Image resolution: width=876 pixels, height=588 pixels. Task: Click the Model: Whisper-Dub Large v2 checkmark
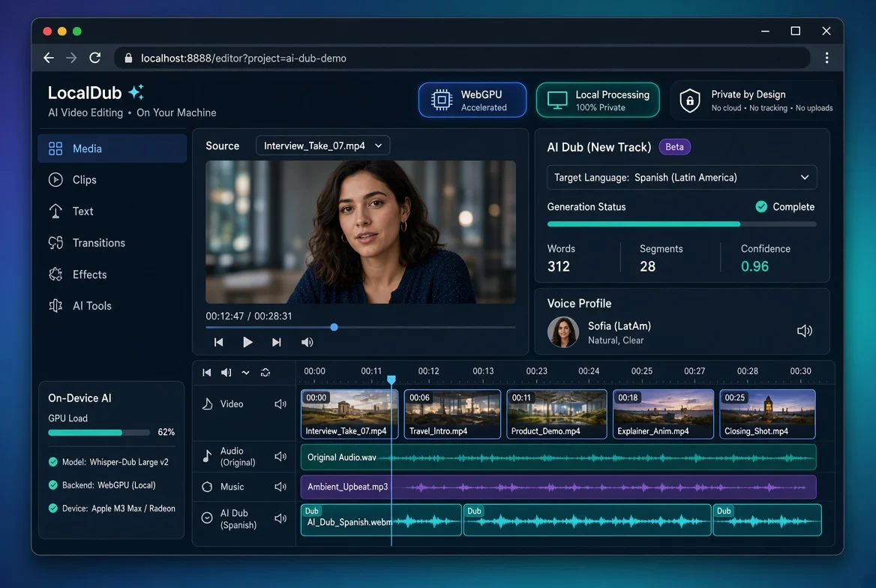click(53, 462)
